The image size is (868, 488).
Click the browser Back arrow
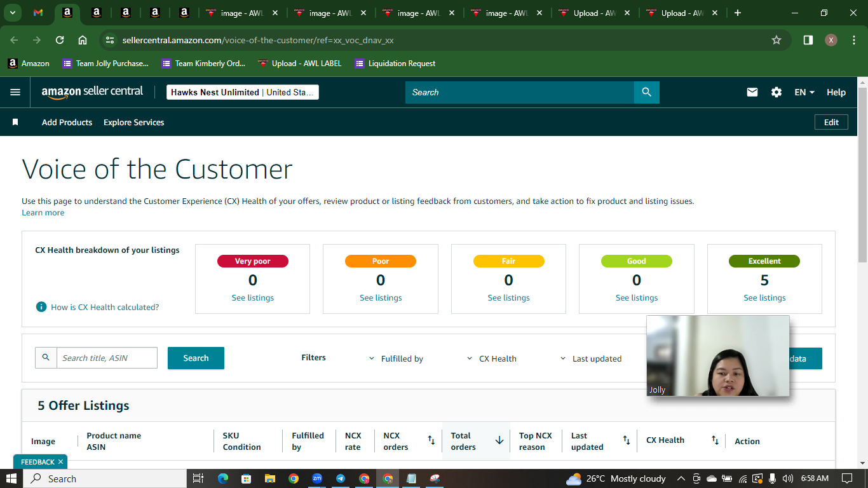tap(14, 40)
